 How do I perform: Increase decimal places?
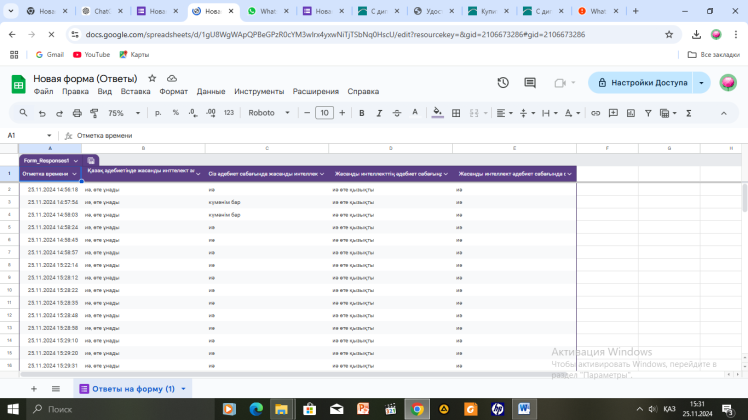pyautogui.click(x=210, y=113)
